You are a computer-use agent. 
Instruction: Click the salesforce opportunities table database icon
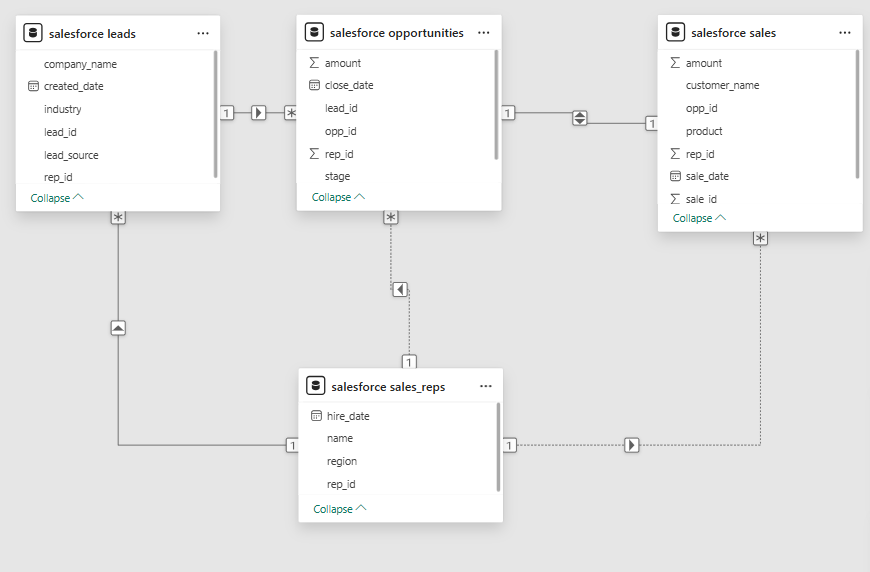[x=314, y=32]
